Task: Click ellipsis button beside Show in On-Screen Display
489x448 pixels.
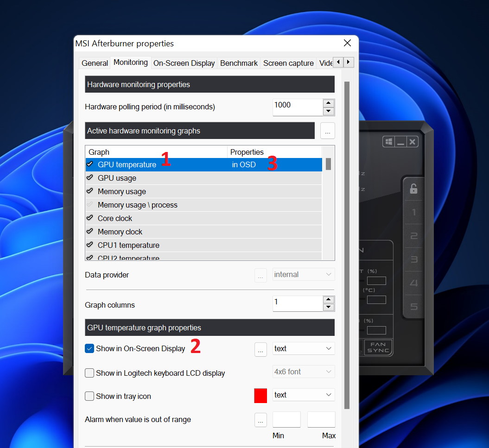Action: pyautogui.click(x=260, y=349)
